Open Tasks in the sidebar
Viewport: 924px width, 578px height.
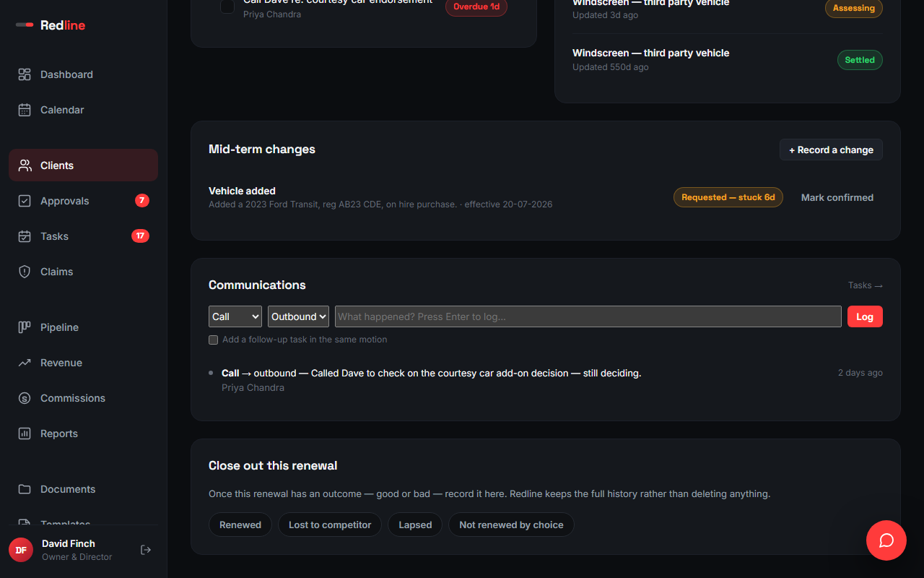click(x=83, y=236)
